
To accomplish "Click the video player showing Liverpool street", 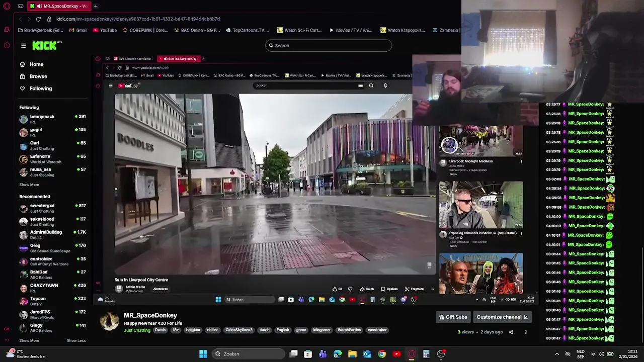I will pos(275,184).
